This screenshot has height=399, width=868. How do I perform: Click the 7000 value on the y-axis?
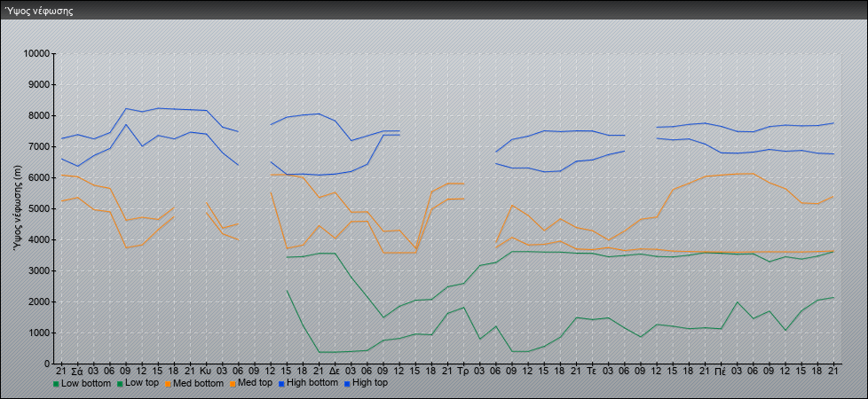[39, 146]
